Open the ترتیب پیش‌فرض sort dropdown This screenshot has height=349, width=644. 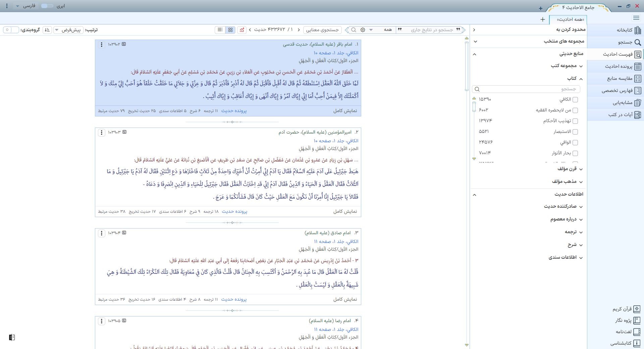pos(69,30)
